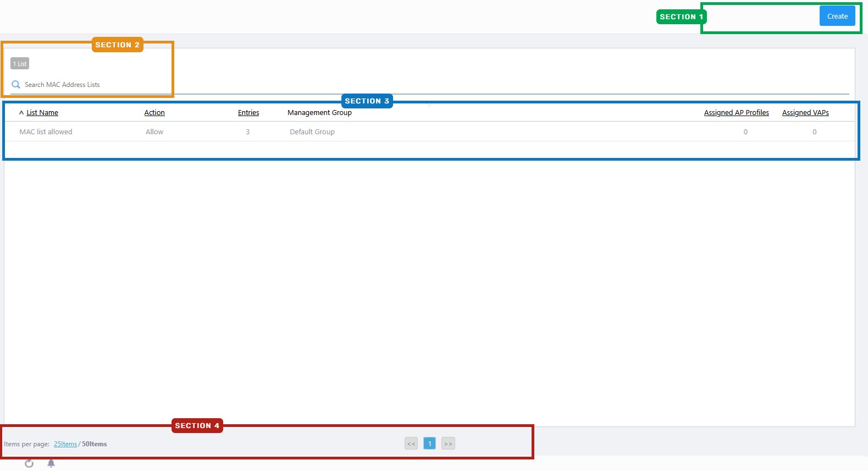Open notifications via the bell icon
868x471 pixels.
pyautogui.click(x=51, y=463)
